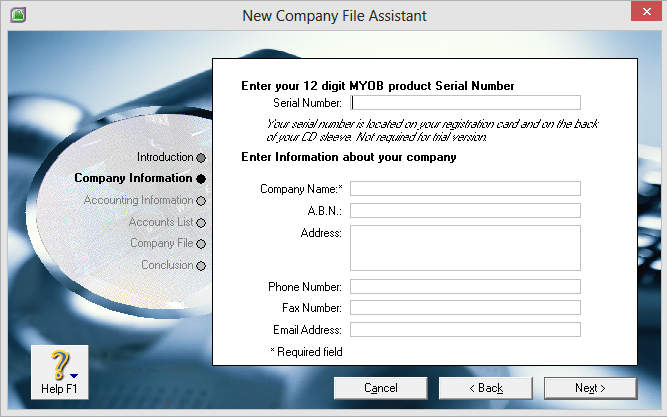This screenshot has width=667, height=418.
Task: Focus the Company Name field
Action: tap(465, 189)
